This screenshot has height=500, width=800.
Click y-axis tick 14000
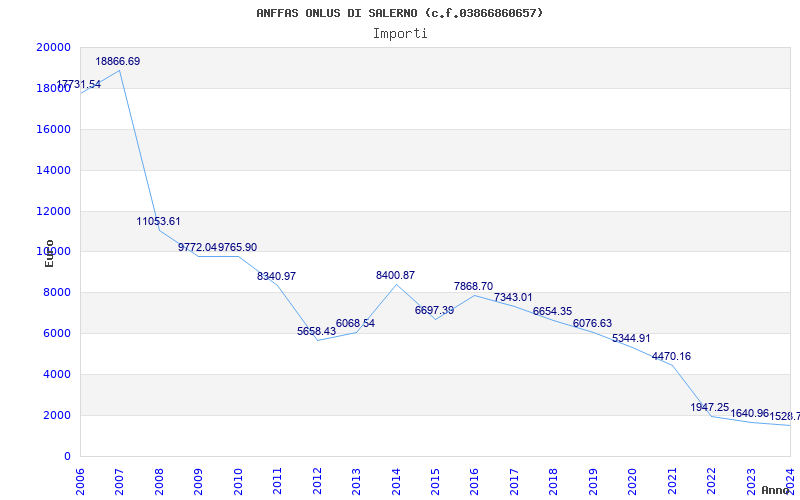[x=53, y=170]
